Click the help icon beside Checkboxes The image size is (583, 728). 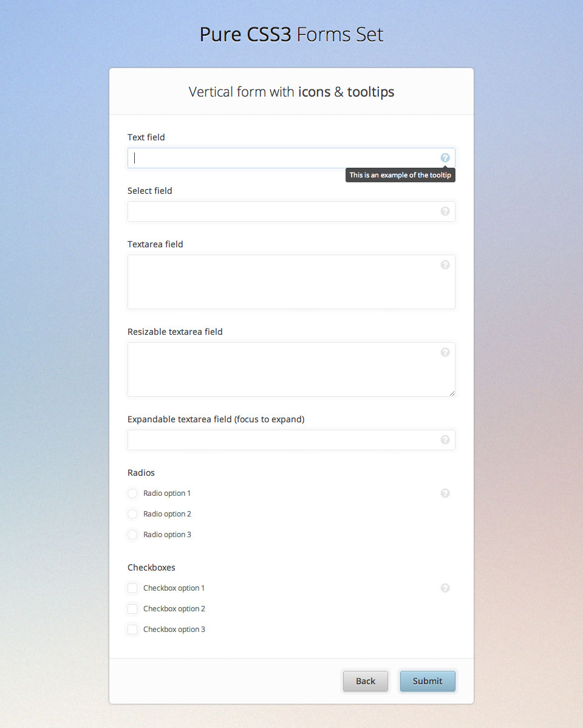pos(445,588)
